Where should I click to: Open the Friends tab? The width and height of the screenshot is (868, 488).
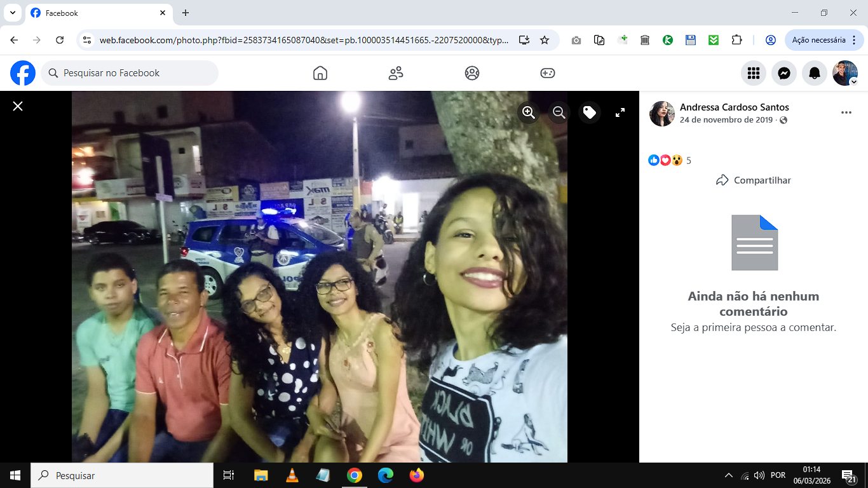[396, 73]
